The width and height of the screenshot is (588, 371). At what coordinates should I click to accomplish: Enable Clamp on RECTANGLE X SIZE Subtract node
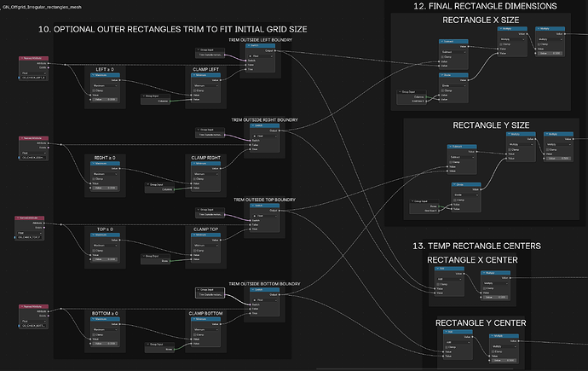[x=443, y=56]
